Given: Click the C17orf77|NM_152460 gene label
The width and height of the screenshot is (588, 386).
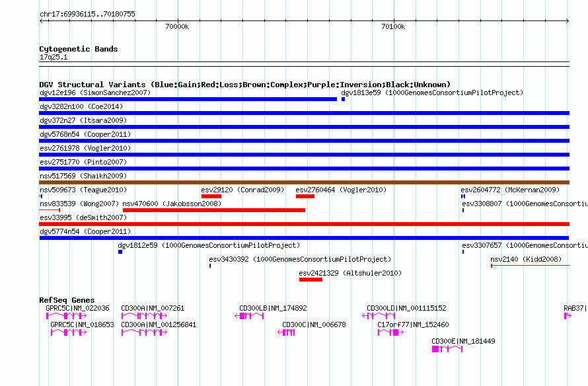Looking at the screenshot, I should pos(413,325).
